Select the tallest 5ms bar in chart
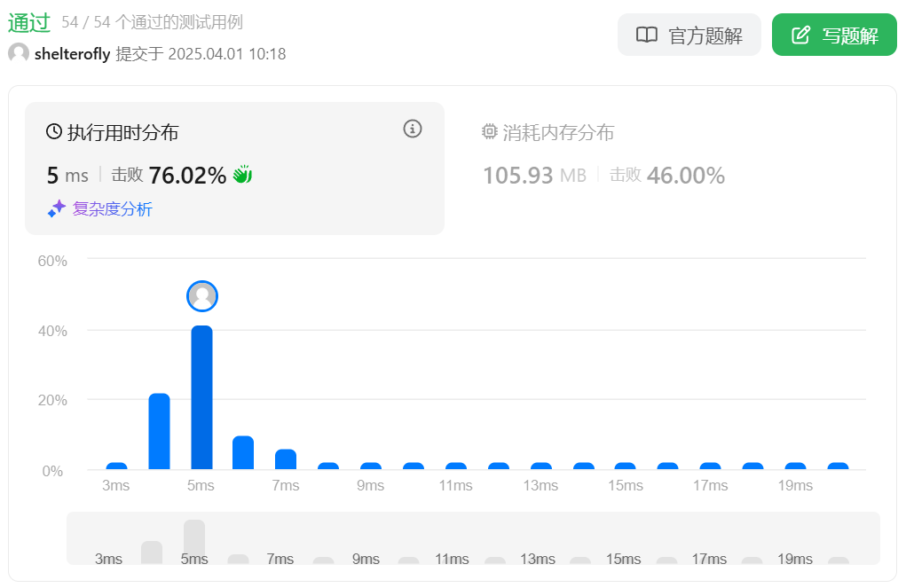This screenshot has width=906, height=588. tap(201, 397)
